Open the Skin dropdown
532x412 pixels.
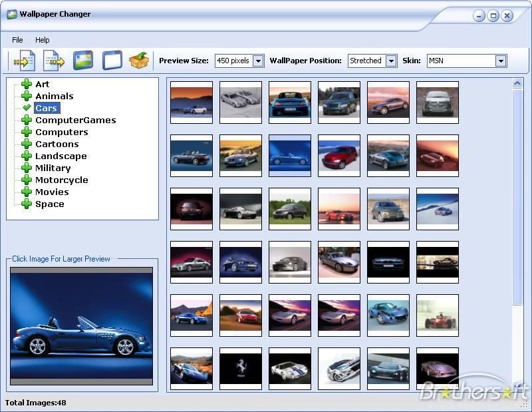pos(501,60)
